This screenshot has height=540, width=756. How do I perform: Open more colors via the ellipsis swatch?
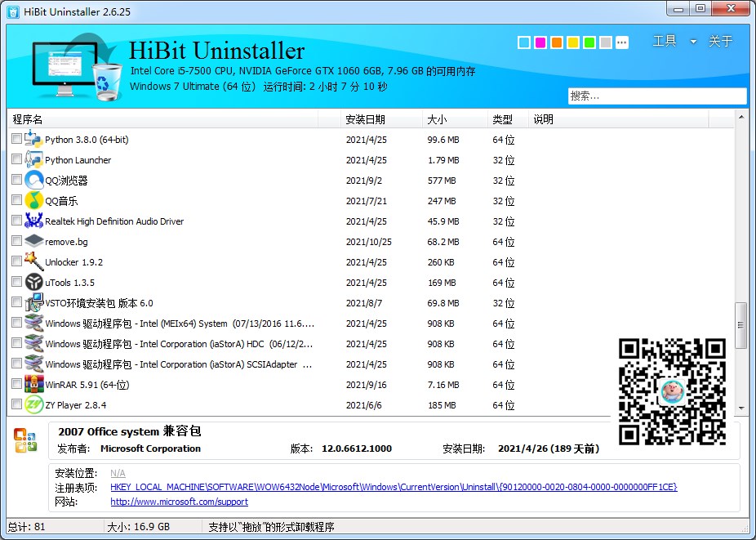click(x=622, y=42)
